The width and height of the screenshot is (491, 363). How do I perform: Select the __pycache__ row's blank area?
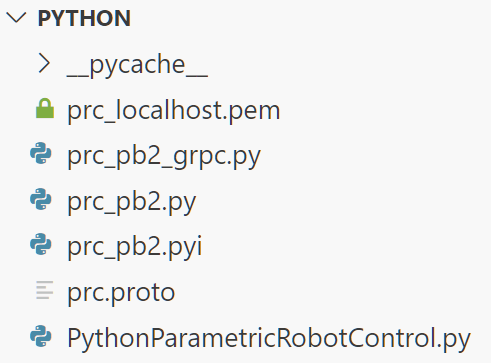click(x=350, y=63)
